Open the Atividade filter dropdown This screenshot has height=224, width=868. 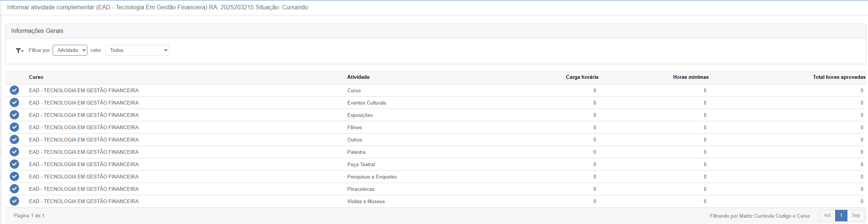click(x=70, y=50)
